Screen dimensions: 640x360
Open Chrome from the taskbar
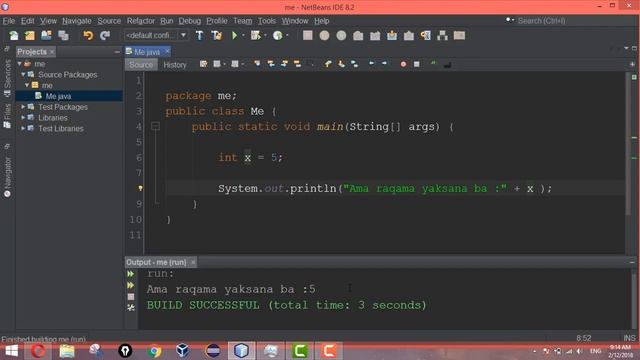(x=154, y=351)
